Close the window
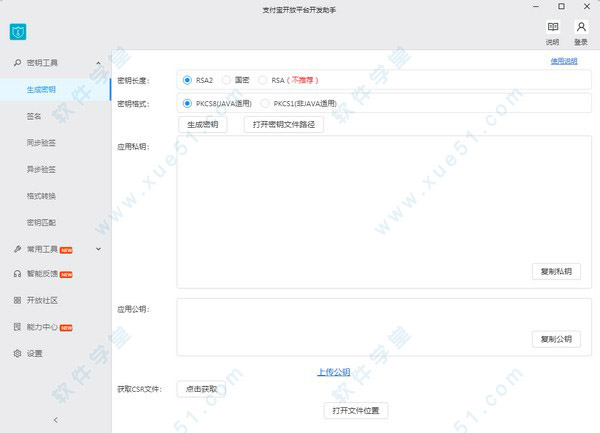 tap(587, 7)
